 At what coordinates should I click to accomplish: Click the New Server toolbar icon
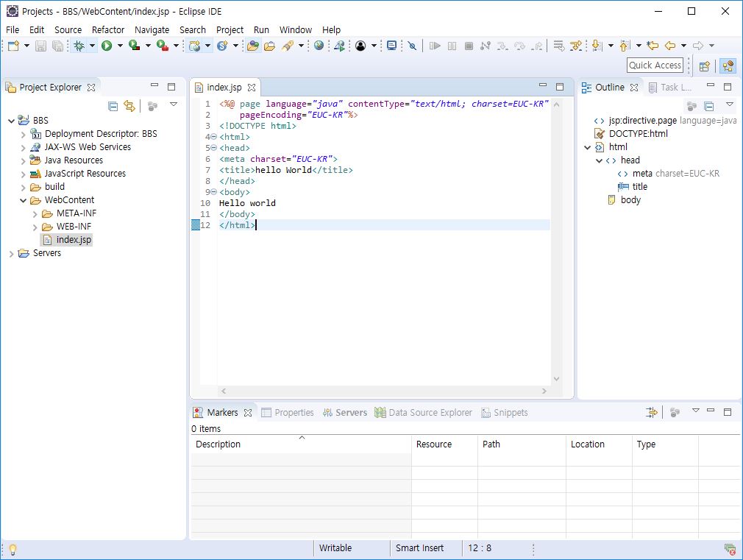[194, 46]
